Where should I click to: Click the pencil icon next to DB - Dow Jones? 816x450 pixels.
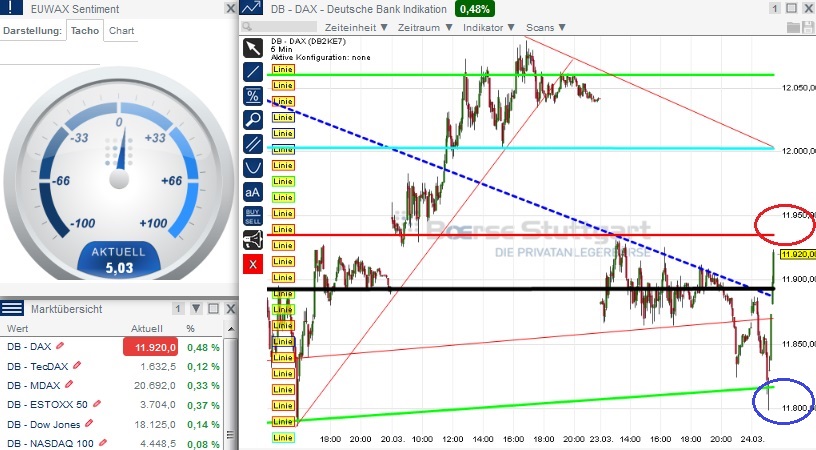coord(89,423)
